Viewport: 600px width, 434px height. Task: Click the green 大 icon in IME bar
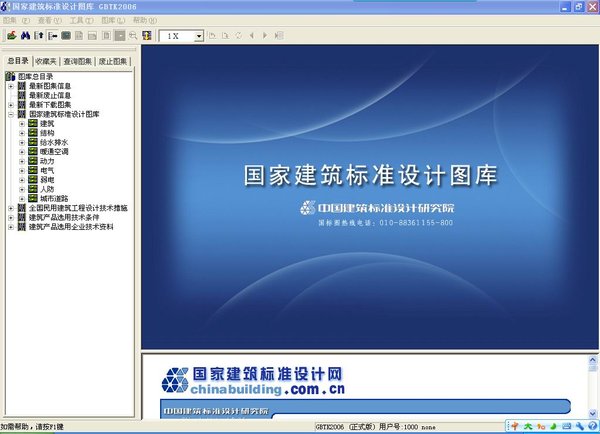528,426
